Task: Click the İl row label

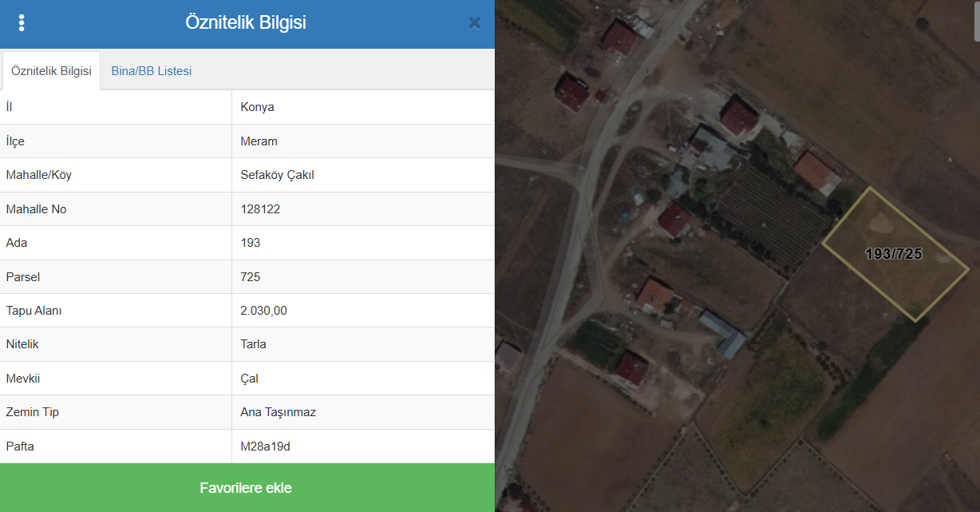Action: 9,107
